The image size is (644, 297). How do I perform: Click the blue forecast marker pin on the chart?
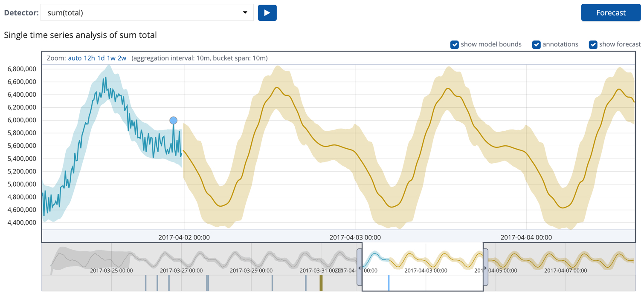click(174, 120)
